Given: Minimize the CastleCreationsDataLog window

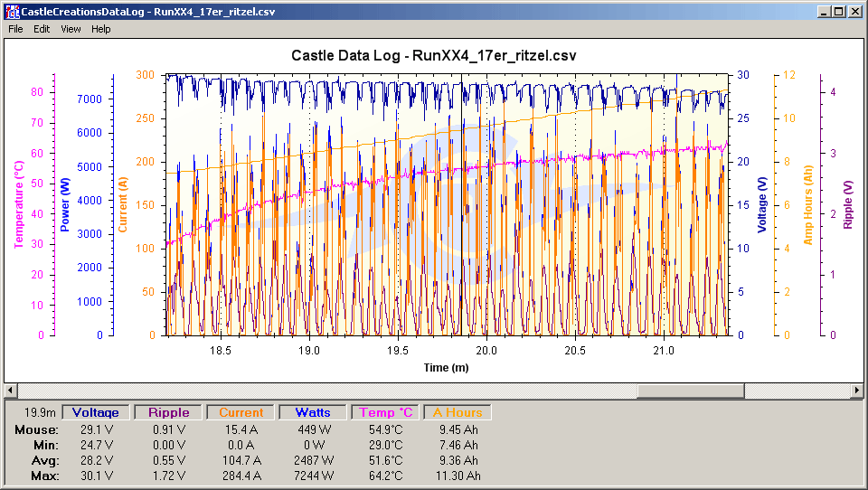Looking at the screenshot, I should (x=825, y=12).
